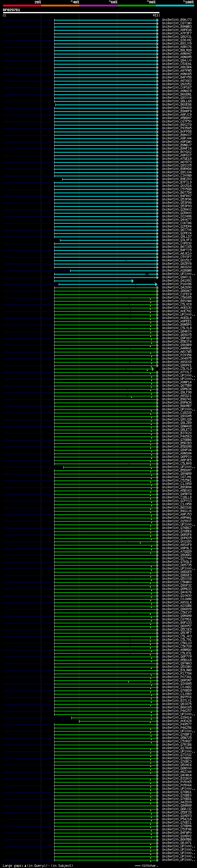The width and height of the screenshot is (197, 868).
Task: Select hit label UniRef100_B9HJ73
Action: pos(177,20)
